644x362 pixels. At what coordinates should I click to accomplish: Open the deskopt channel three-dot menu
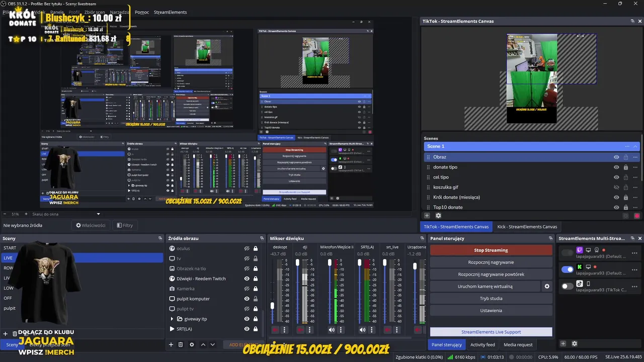point(284,330)
